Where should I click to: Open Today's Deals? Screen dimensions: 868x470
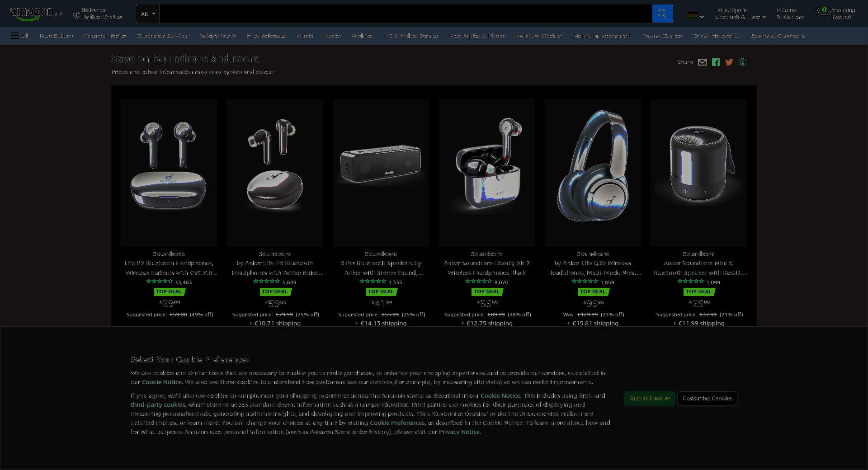tap(217, 36)
